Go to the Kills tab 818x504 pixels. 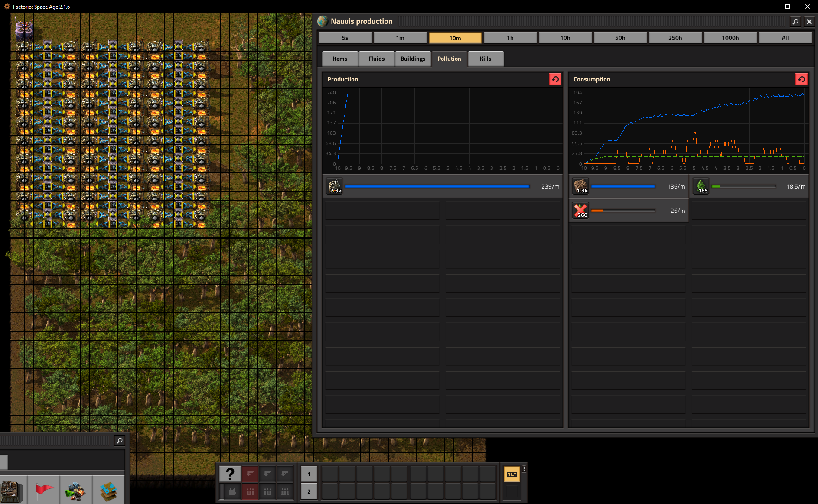486,59
